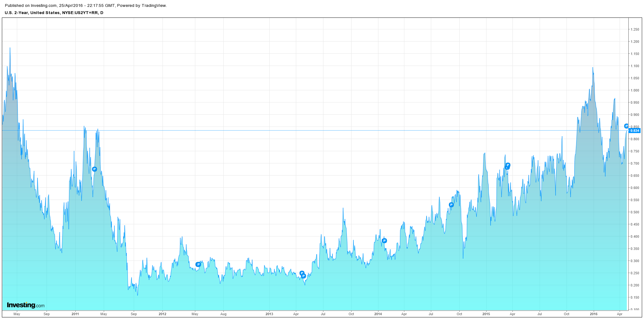Image resolution: width=644 pixels, height=318 pixels.
Task: Click the 2013 label on the time axis
Action: [x=269, y=314]
